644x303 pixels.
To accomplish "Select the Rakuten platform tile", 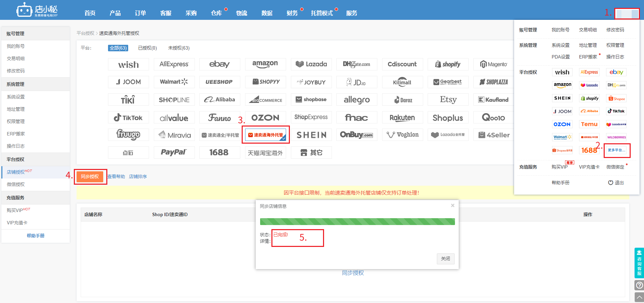I will click(x=402, y=118).
